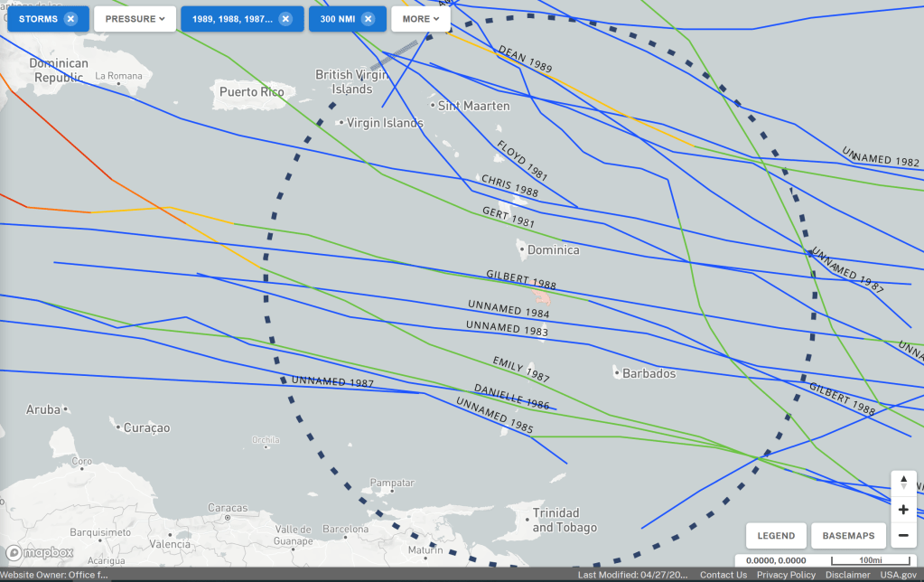924x582 pixels.
Task: Click the Mapbox logo
Action: [x=40, y=552]
